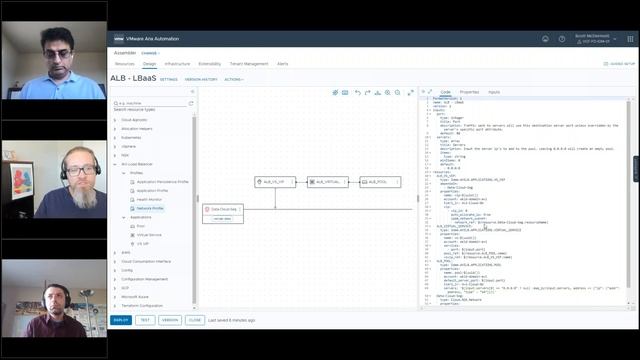The image size is (640, 360).
Task: Click the undo arrow in canvas toolbar
Action: click(x=358, y=93)
